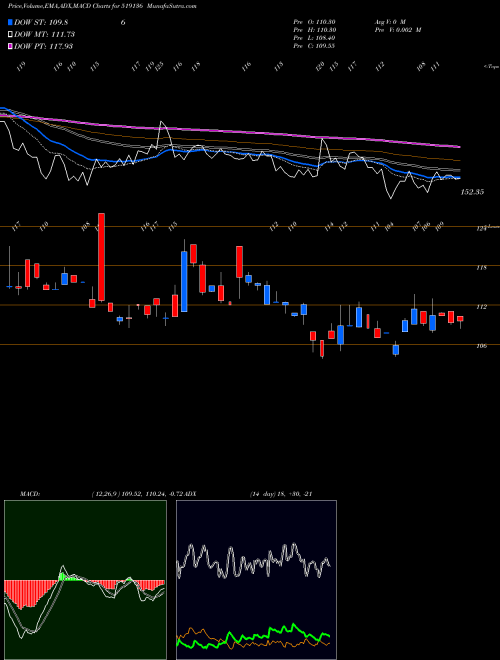The width and height of the screenshot is (500, 660).
Task: Click the '(14 day) 18, +30, -21' ADX values
Action: click(281, 494)
